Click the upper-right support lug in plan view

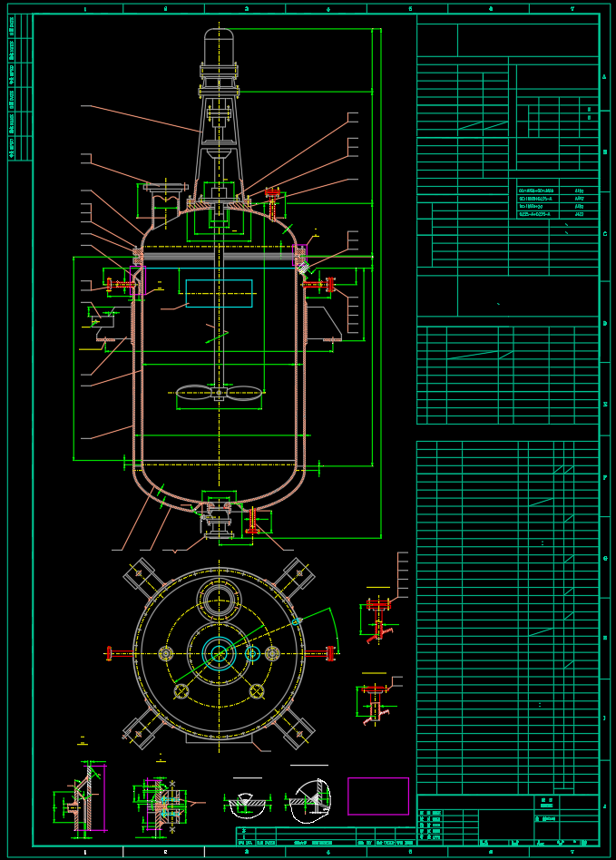[x=297, y=575]
